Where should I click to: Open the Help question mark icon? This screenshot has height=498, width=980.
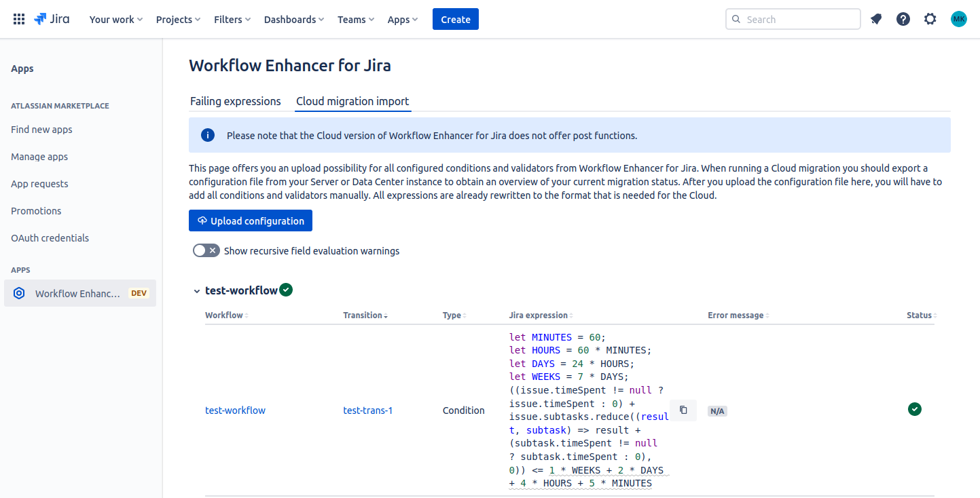coord(903,19)
